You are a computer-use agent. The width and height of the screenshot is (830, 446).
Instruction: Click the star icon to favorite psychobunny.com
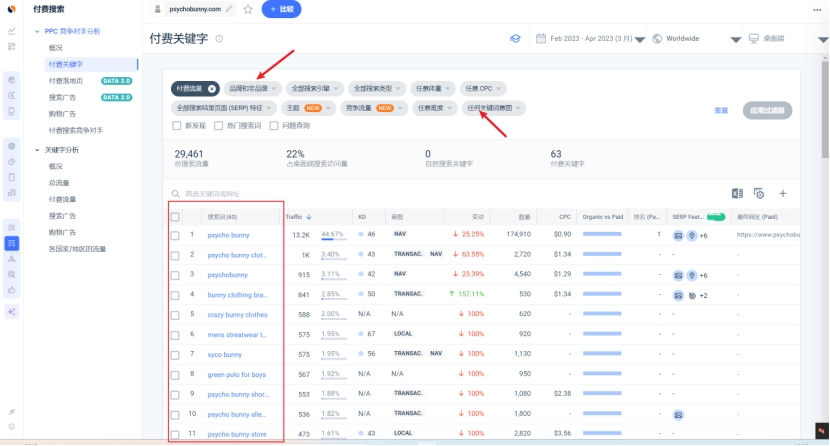(247, 10)
